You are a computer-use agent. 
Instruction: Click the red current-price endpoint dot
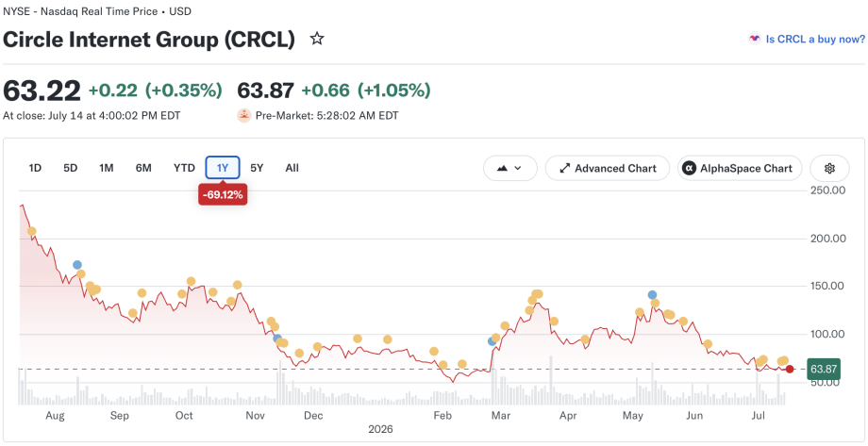pyautogui.click(x=790, y=369)
